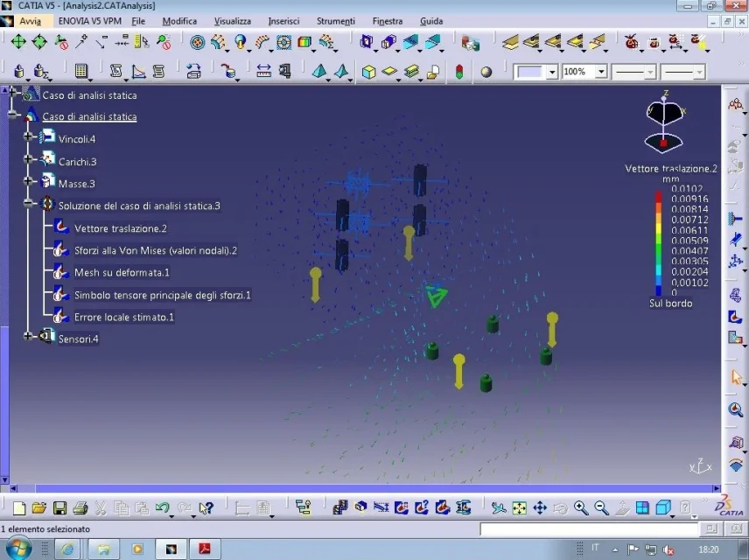Click the Zoom In magnifier icon
Image resolution: width=749 pixels, height=560 pixels.
point(581,507)
